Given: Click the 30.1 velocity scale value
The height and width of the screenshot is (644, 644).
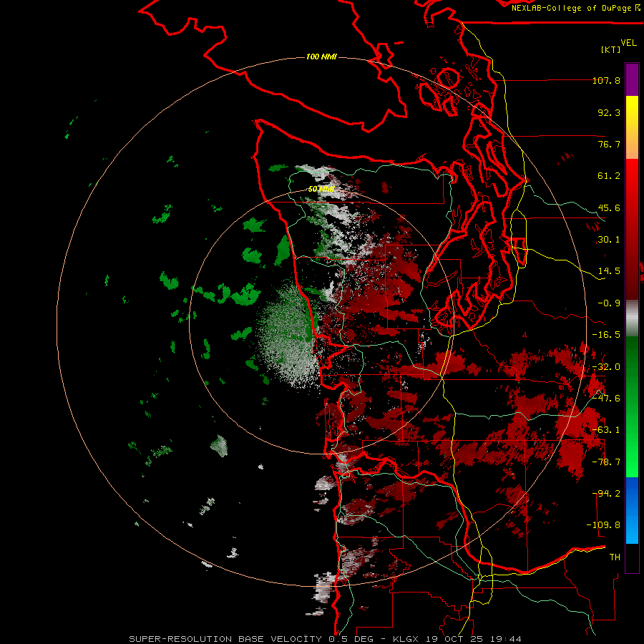Looking at the screenshot, I should click(609, 240).
